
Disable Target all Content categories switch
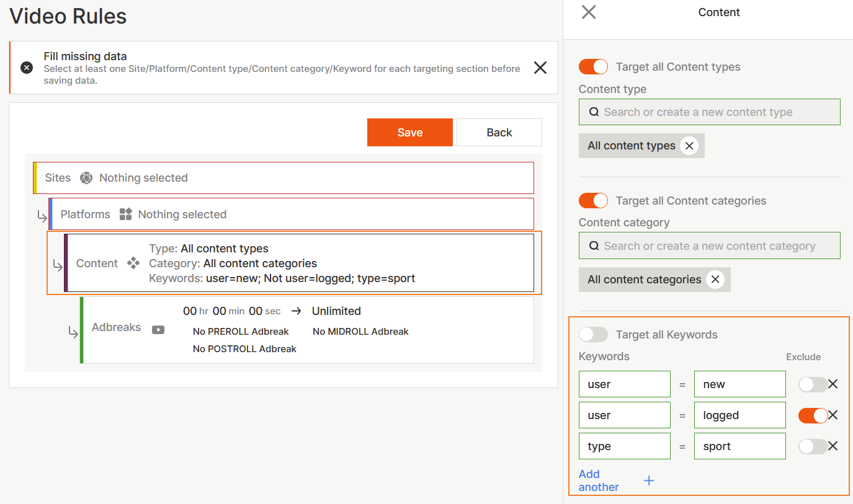(x=593, y=201)
